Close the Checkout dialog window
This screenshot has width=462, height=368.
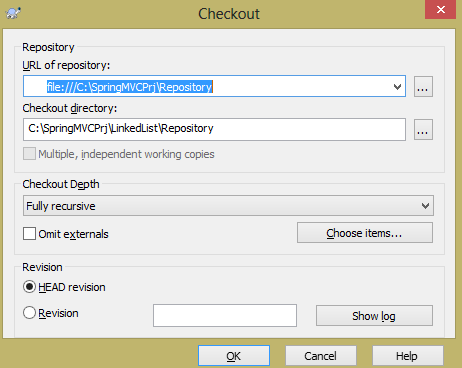(x=440, y=9)
